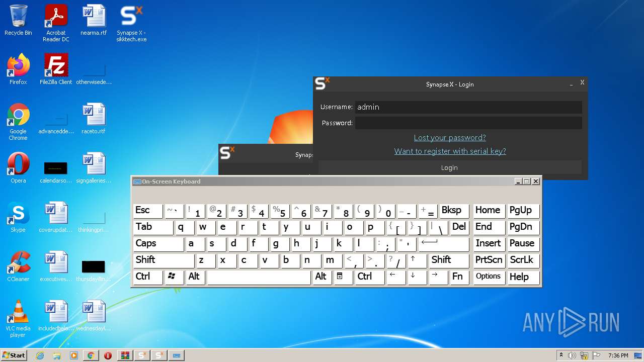644x362 pixels.
Task: Click the q letter key
Action: coord(185,227)
